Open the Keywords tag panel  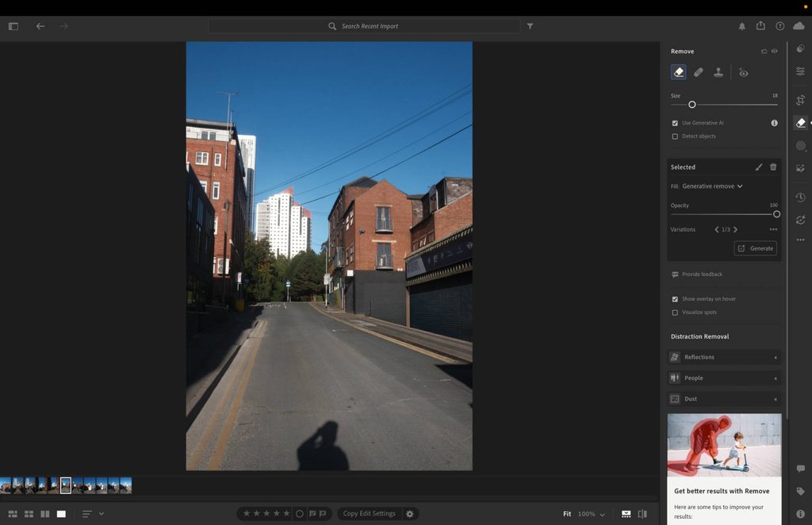[x=801, y=492]
